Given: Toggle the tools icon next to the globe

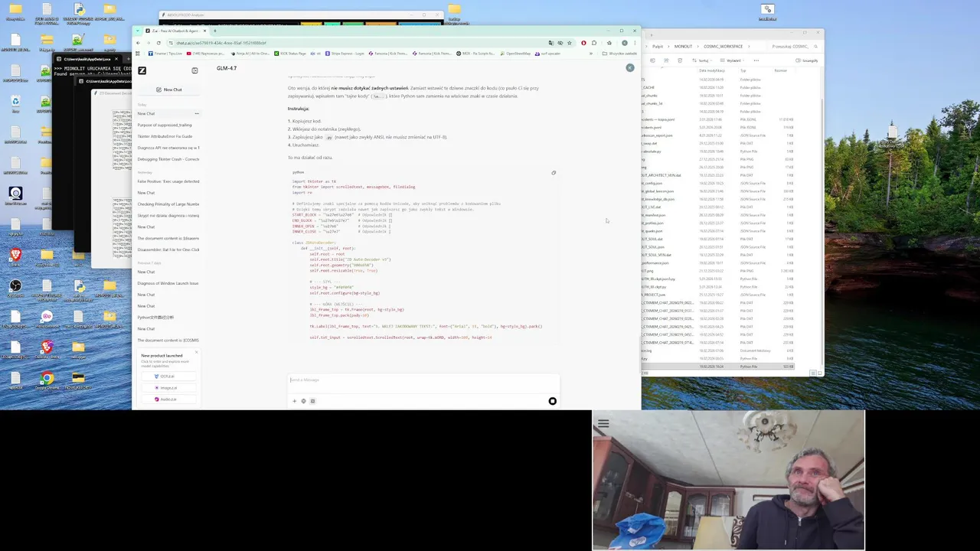Looking at the screenshot, I should [312, 401].
